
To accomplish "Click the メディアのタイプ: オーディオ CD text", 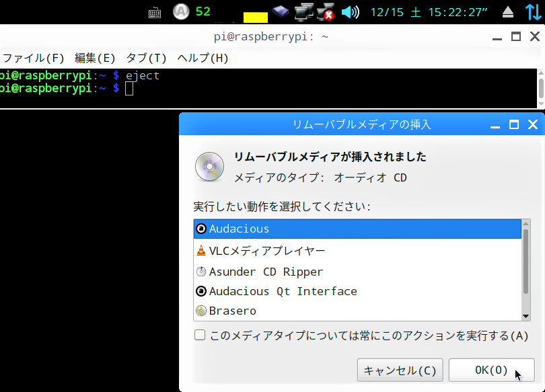I will [320, 178].
